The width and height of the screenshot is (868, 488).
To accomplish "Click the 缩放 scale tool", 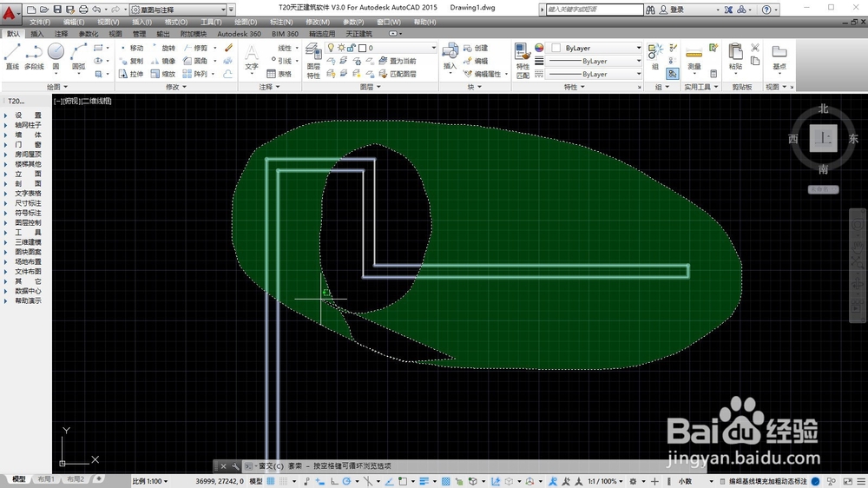I will click(164, 74).
